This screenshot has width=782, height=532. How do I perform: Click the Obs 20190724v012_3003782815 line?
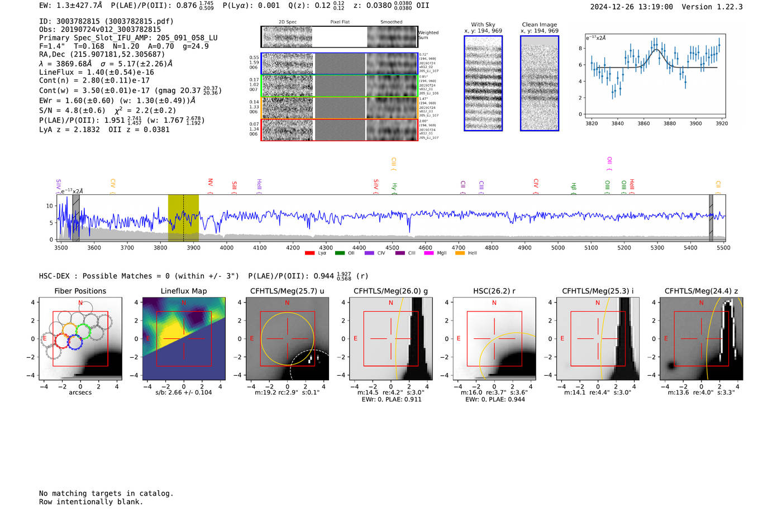point(100,30)
